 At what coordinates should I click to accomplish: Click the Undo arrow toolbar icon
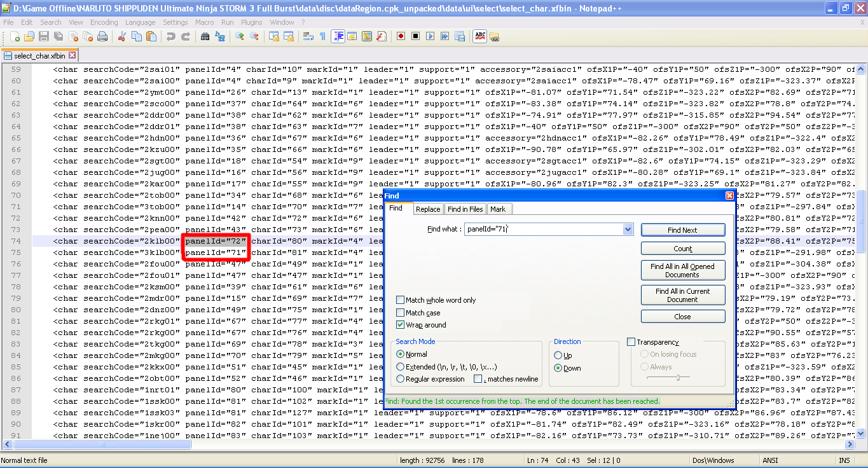[170, 36]
